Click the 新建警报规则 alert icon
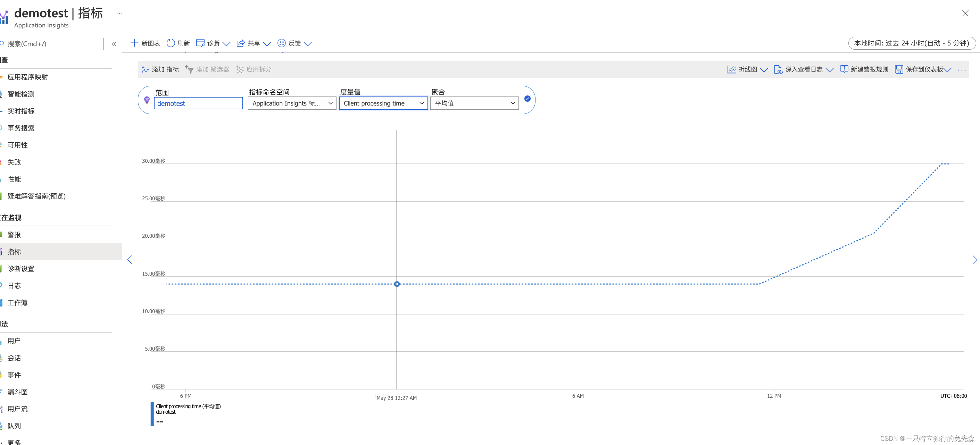 coord(844,69)
